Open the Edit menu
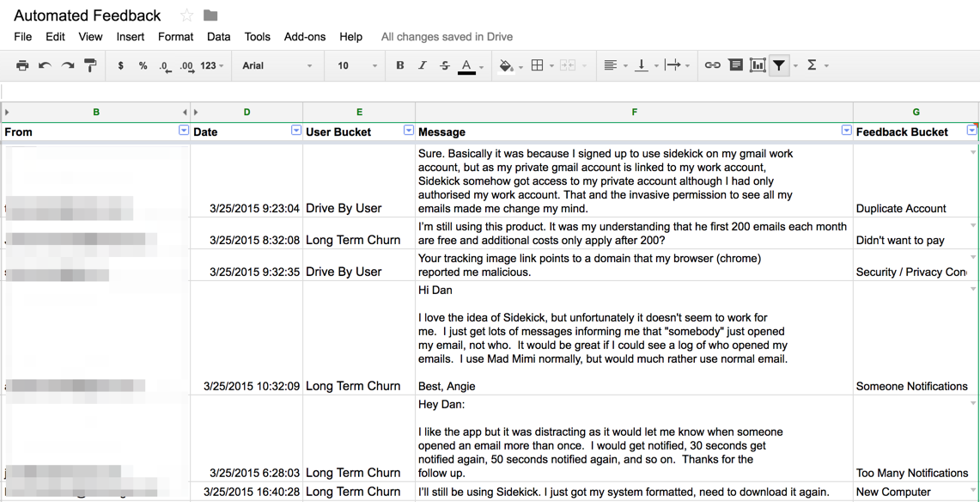Viewport: 980px width, 502px height. coord(55,37)
